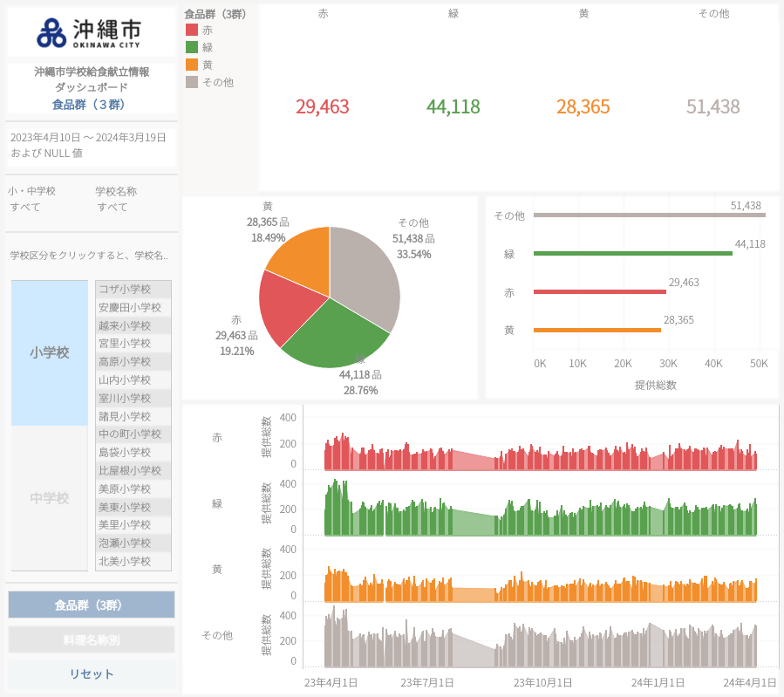
Task: Choose 美里小学校 from the school list
Action: [x=133, y=525]
